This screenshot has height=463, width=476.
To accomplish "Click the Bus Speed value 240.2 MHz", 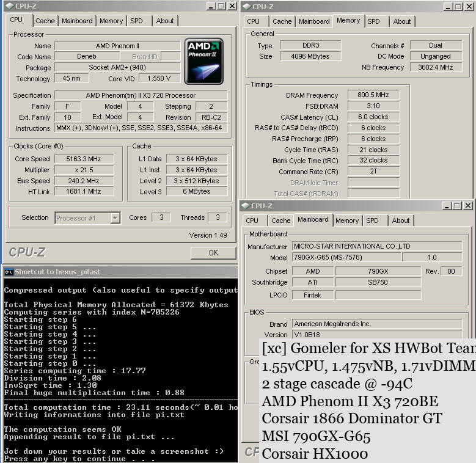I will click(84, 181).
